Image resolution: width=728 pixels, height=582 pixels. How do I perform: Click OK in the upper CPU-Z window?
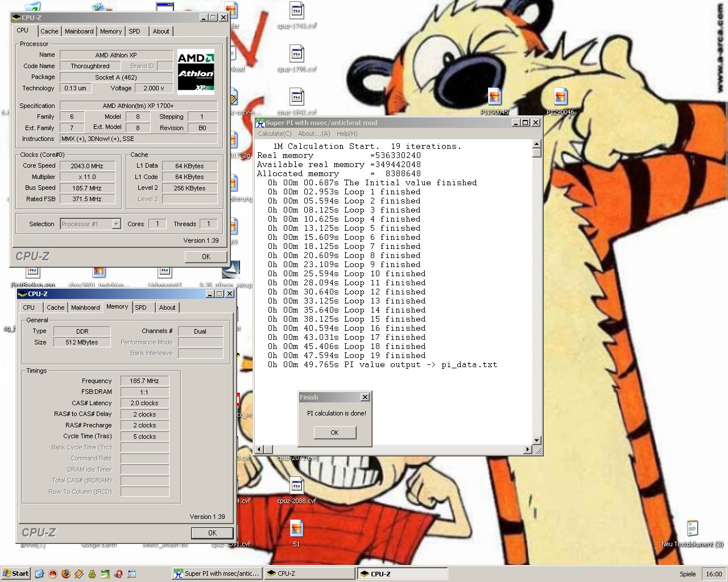click(206, 256)
